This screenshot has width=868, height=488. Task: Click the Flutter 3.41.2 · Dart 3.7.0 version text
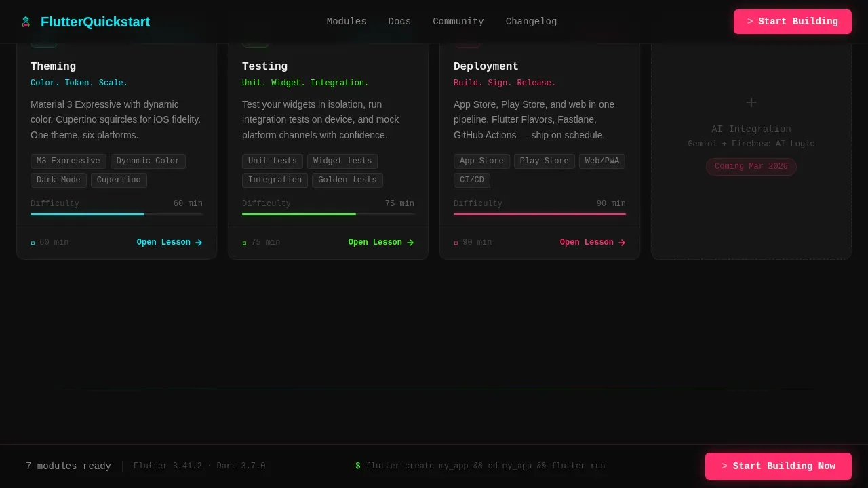(199, 466)
